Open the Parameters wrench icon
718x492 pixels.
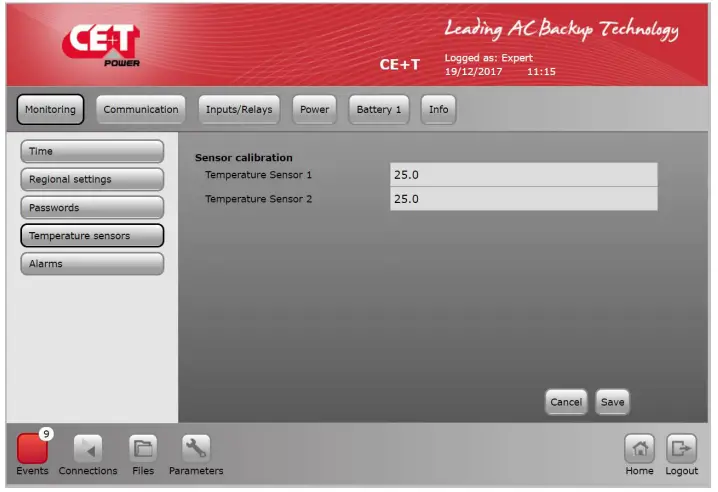(196, 448)
